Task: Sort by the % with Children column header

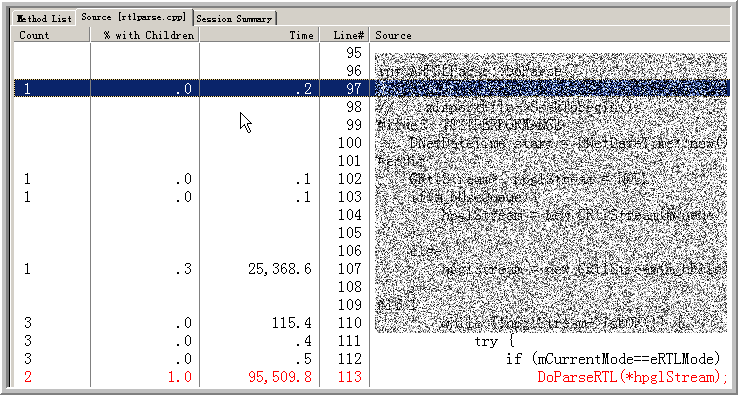Action: (144, 35)
